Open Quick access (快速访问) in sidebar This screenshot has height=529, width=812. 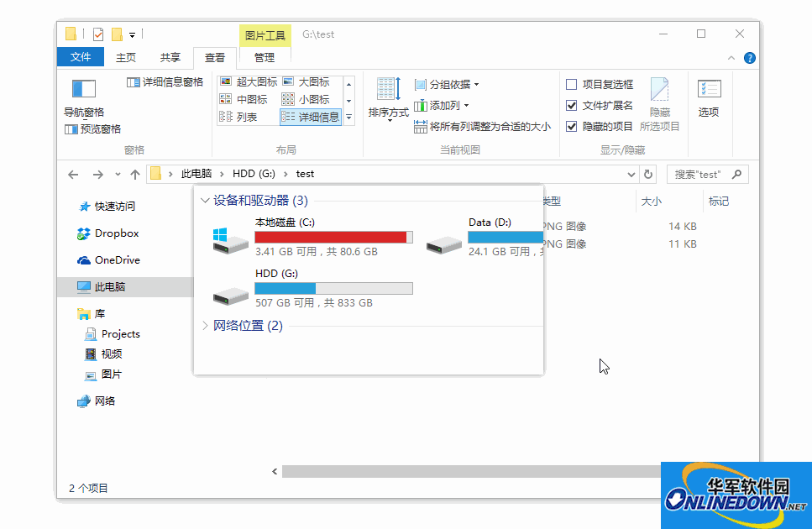click(107, 207)
